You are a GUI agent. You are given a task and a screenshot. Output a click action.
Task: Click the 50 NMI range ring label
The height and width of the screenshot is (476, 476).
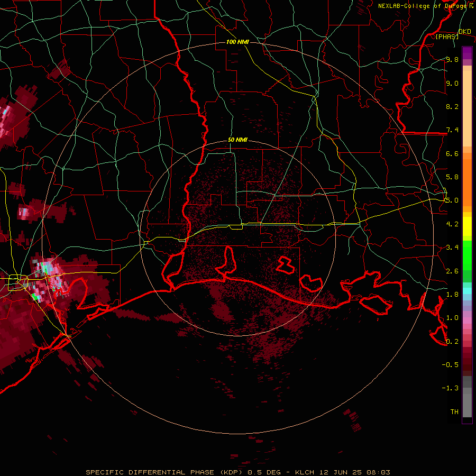(x=237, y=140)
